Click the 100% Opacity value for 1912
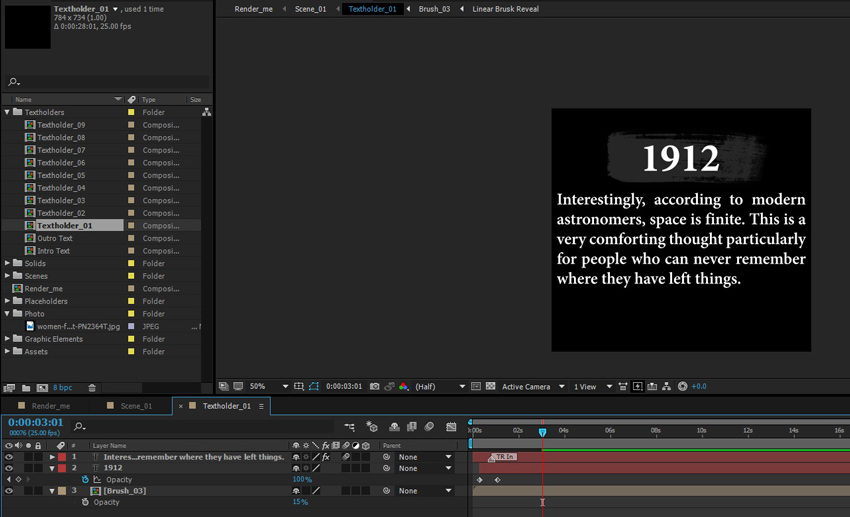 click(x=302, y=480)
